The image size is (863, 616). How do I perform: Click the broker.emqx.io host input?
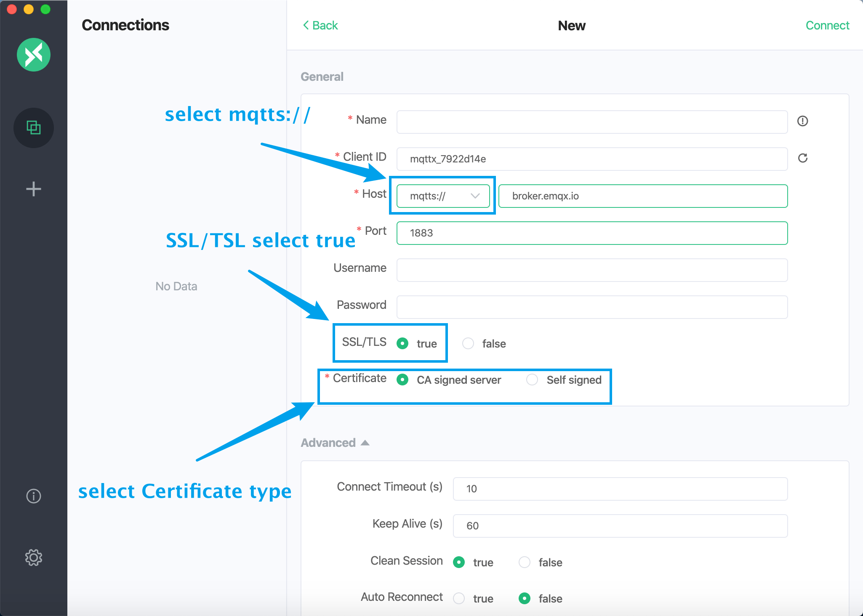(x=643, y=196)
